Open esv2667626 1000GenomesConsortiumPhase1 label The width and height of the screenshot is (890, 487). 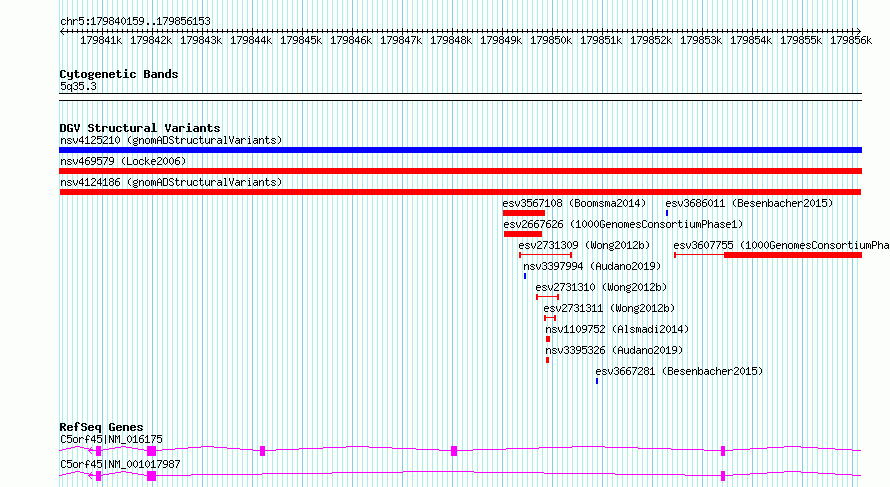click(x=623, y=224)
